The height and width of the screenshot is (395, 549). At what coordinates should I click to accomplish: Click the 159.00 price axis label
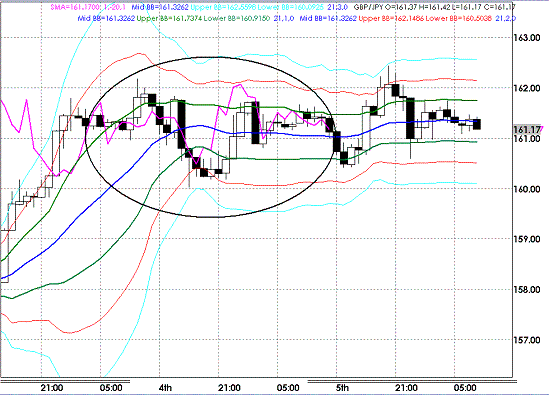[x=526, y=239]
